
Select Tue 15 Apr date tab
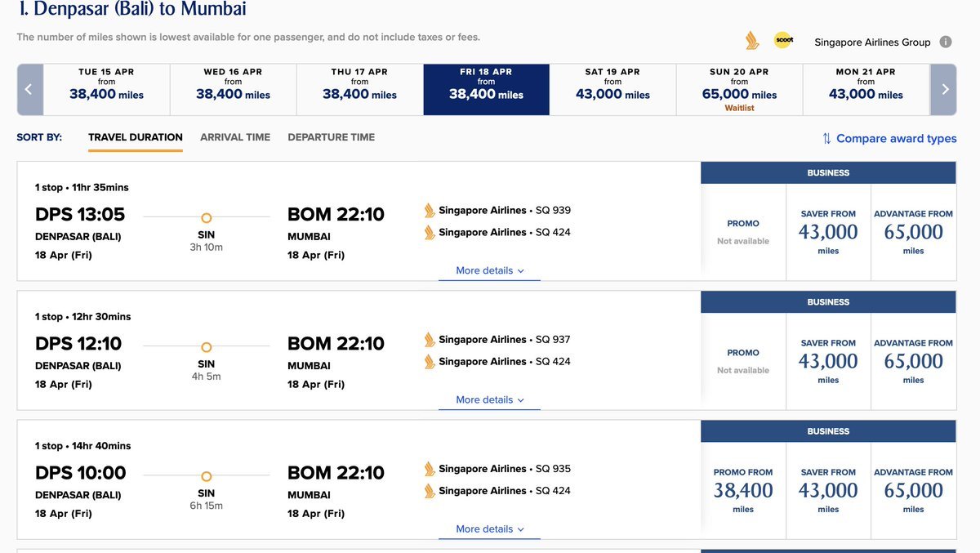coord(106,89)
